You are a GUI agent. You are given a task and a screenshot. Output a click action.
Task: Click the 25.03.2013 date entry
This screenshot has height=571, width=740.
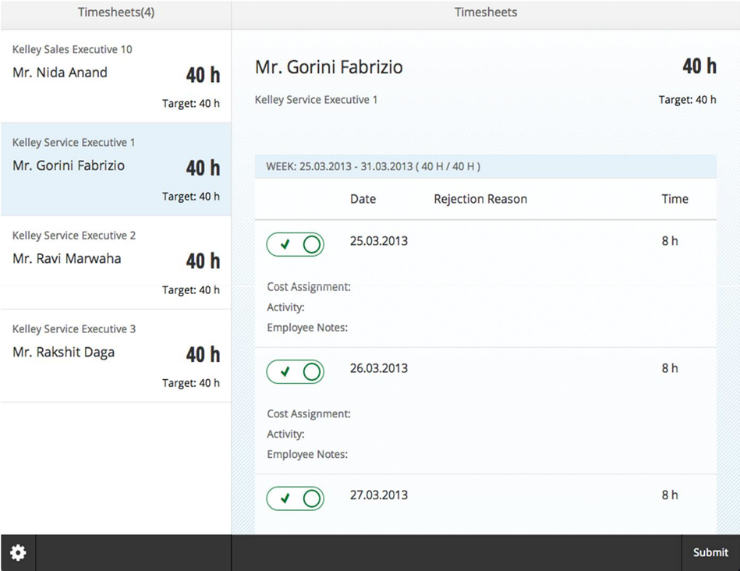pyautogui.click(x=378, y=241)
